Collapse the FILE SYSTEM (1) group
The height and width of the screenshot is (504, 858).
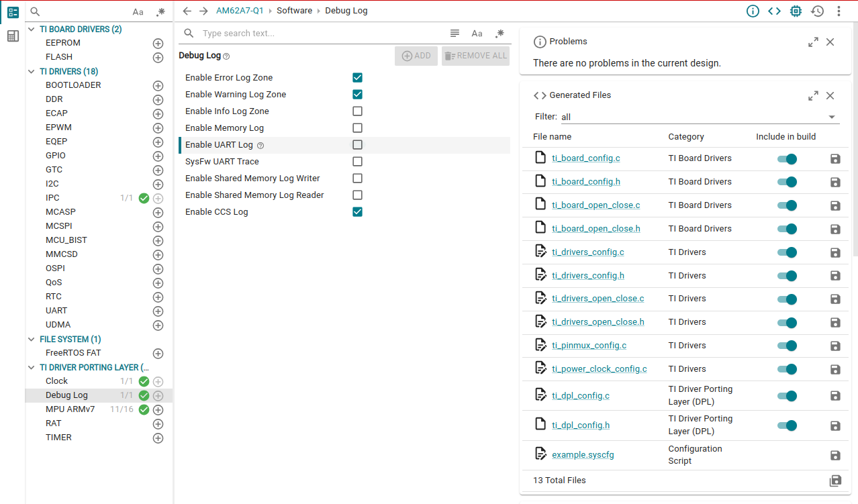point(32,340)
